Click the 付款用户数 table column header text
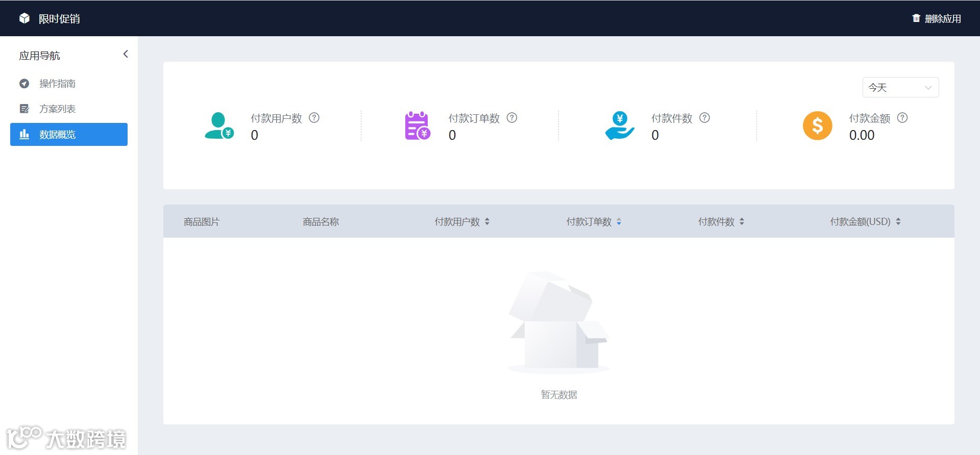This screenshot has height=455, width=980. coord(457,222)
